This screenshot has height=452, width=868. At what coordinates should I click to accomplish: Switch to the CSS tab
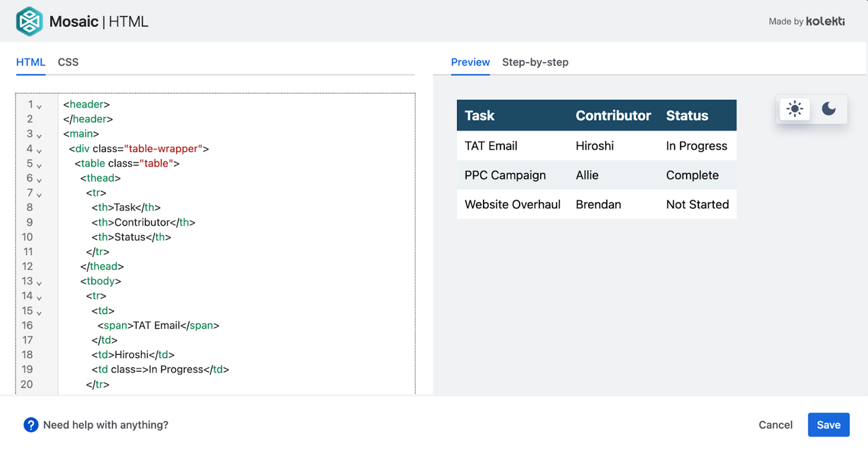point(68,62)
